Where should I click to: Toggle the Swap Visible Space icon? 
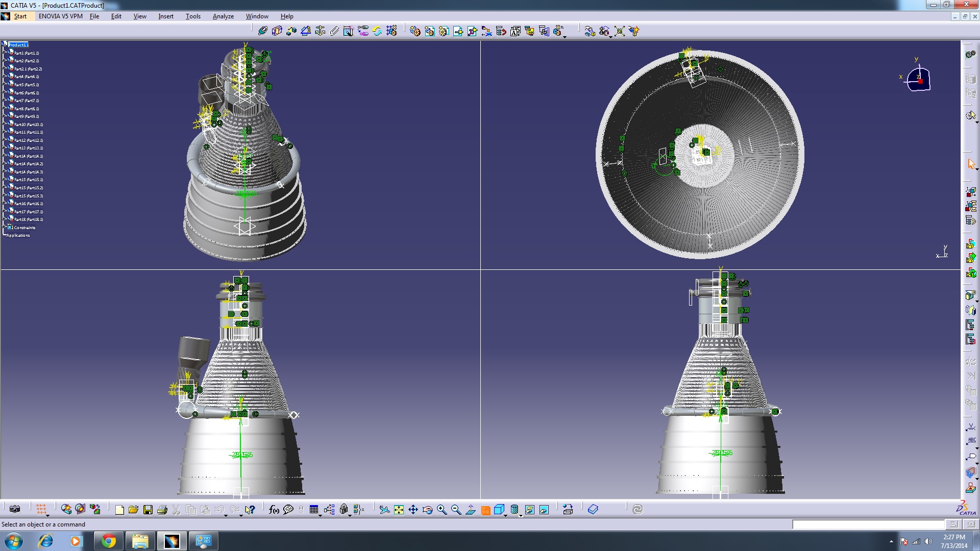pyautogui.click(x=544, y=509)
